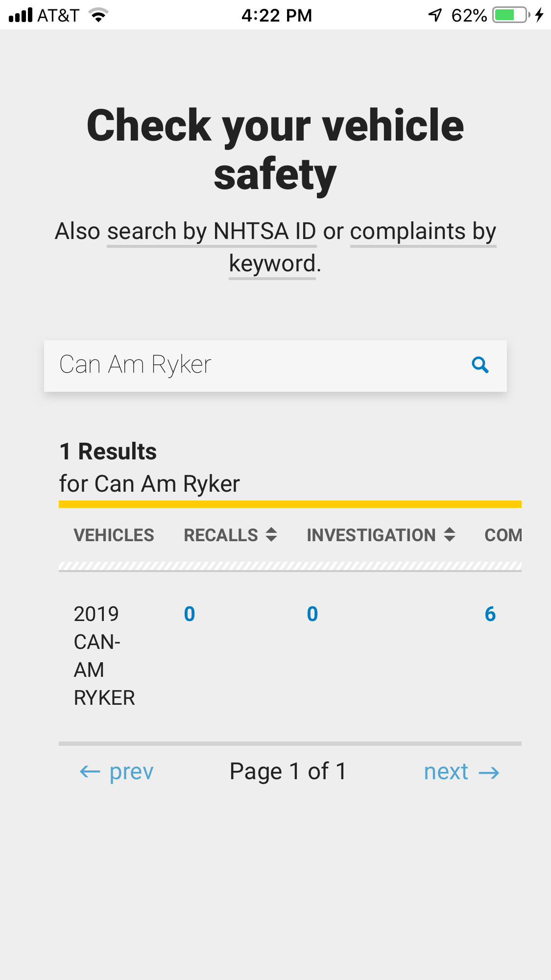The height and width of the screenshot is (980, 551).
Task: Tap the location services arrow icon
Action: pos(435,15)
